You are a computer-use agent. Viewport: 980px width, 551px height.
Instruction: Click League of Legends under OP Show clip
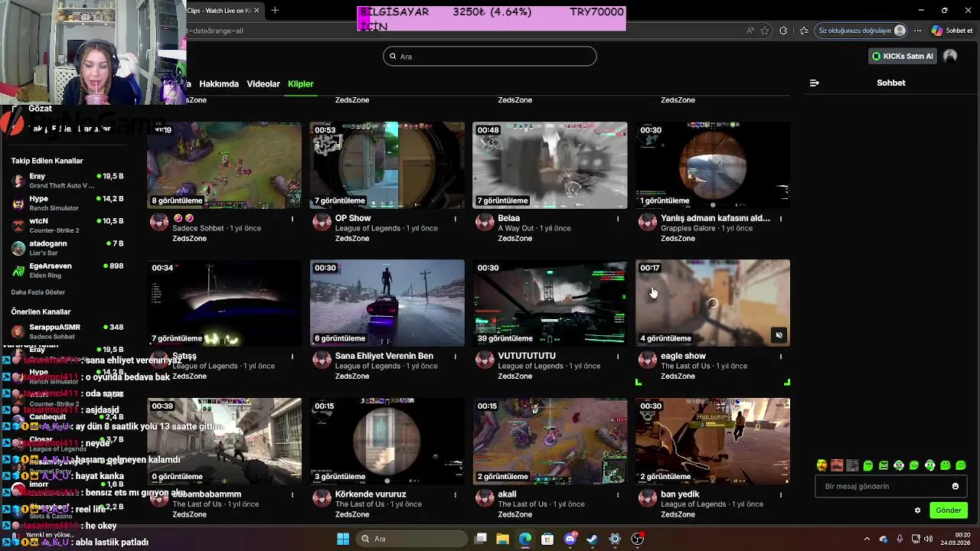(367, 228)
